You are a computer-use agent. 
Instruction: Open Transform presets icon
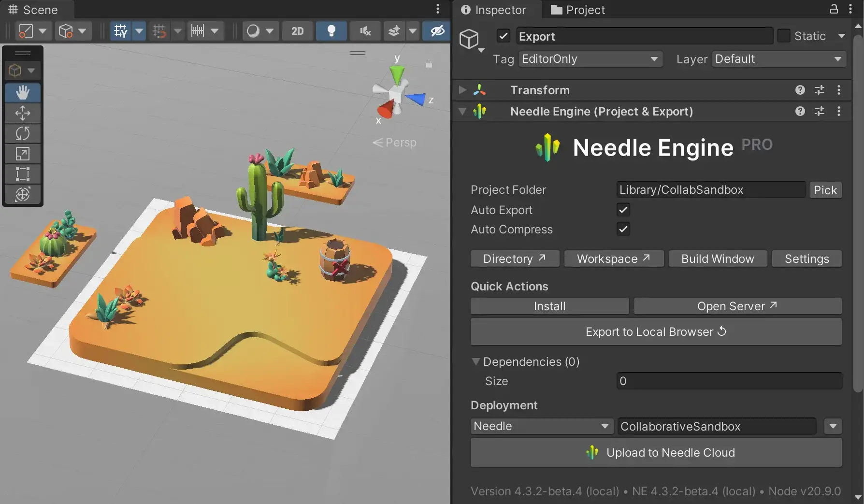pyautogui.click(x=820, y=90)
